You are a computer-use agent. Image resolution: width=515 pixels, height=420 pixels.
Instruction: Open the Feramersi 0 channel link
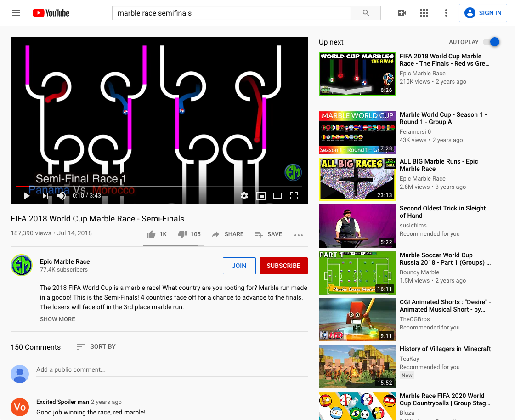click(x=415, y=132)
